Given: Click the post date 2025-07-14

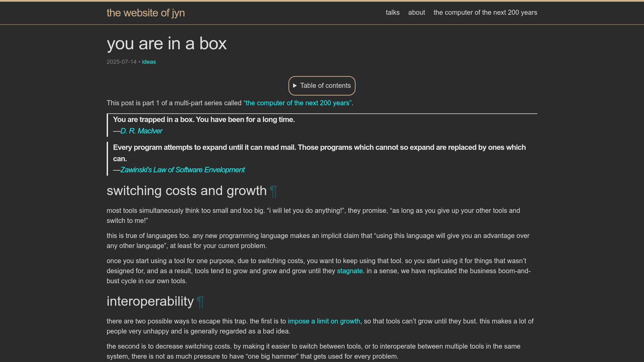Looking at the screenshot, I should (121, 62).
